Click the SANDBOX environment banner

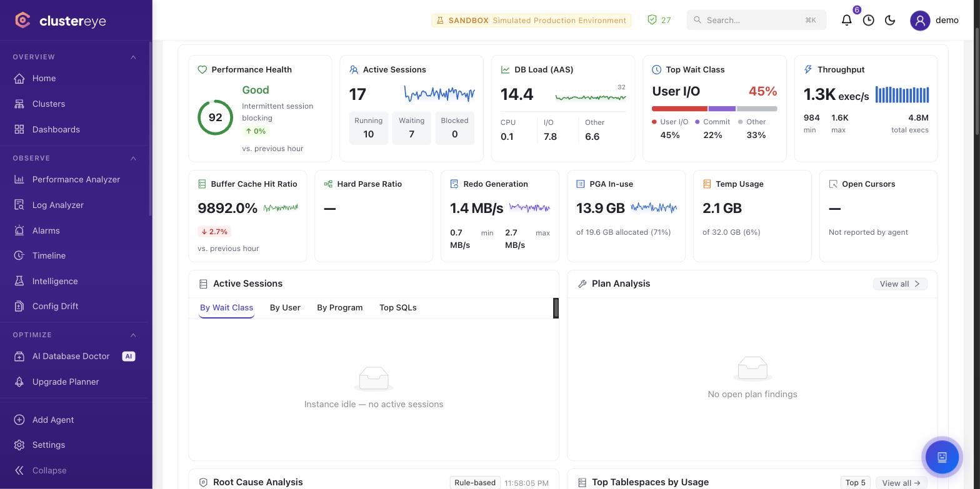531,20
